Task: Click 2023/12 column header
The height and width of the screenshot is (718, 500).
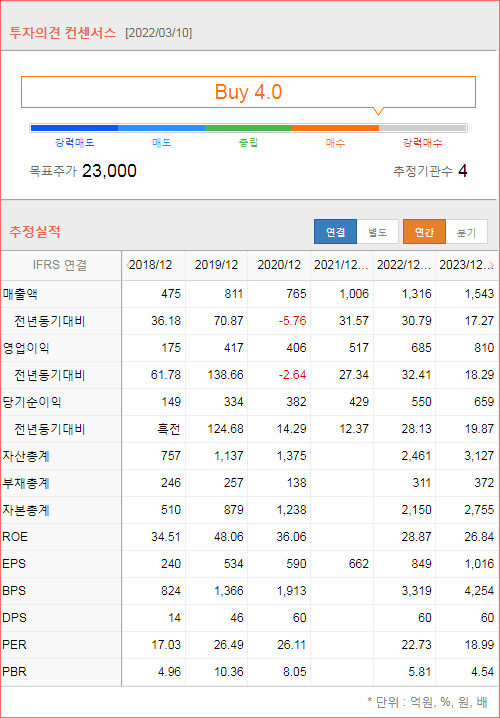Action: pyautogui.click(x=464, y=265)
